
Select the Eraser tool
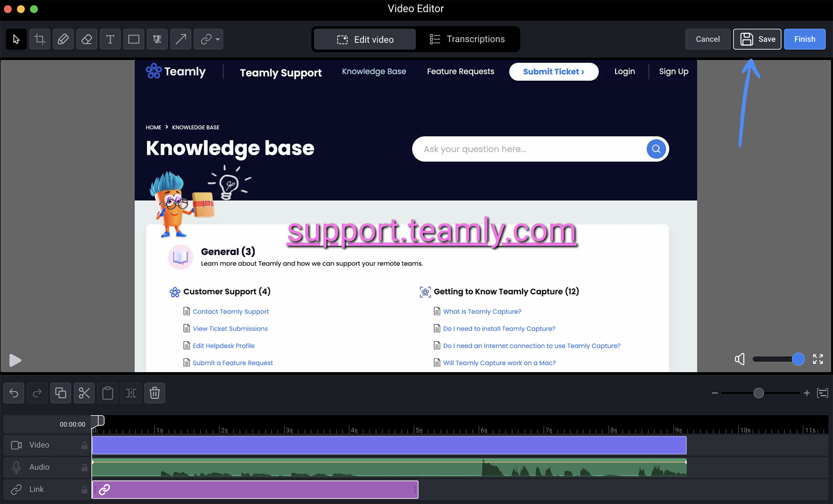87,39
